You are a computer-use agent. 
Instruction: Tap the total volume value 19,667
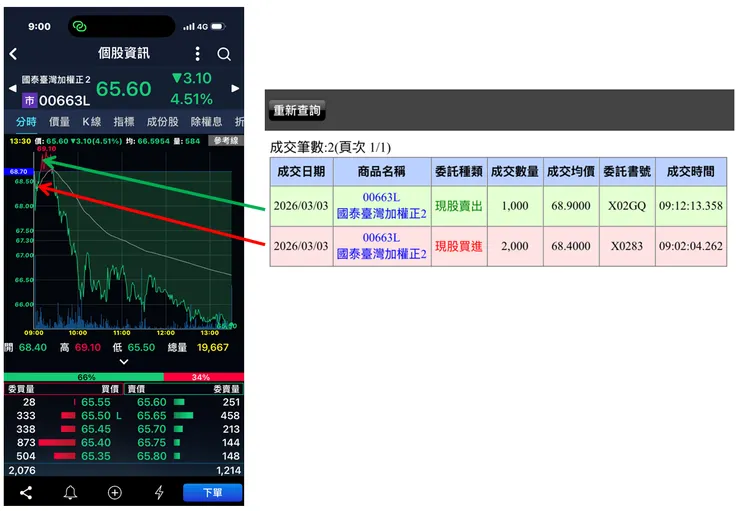[x=213, y=348]
